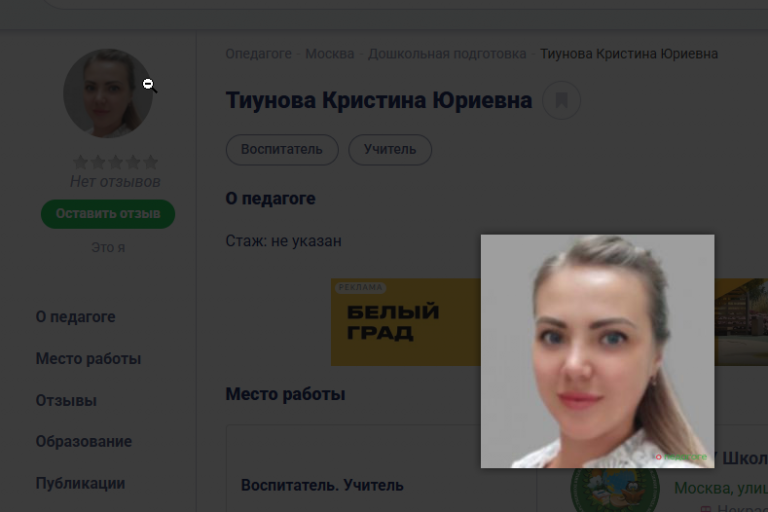The width and height of the screenshot is (768, 512).
Task: Click the 'Место работы' section heading
Action: 285,394
